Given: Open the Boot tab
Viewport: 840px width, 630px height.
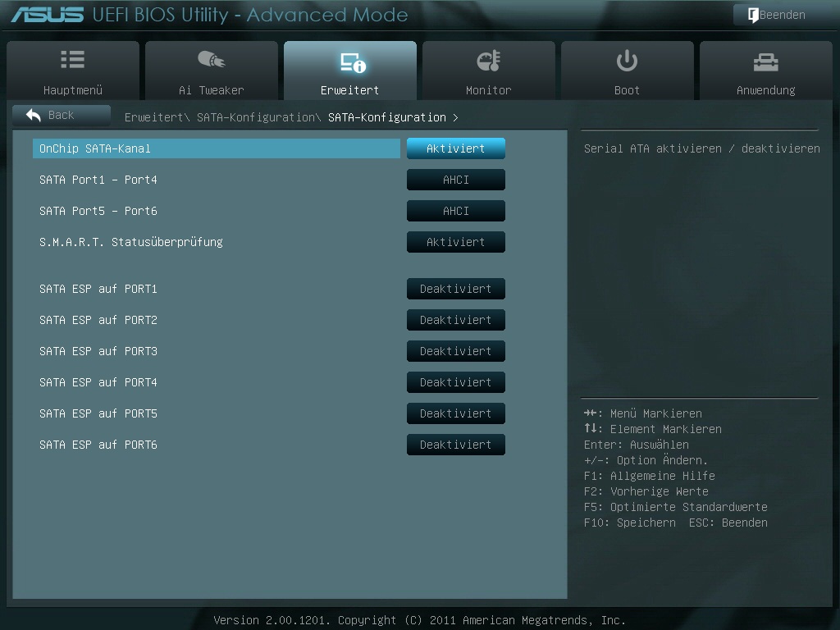Looking at the screenshot, I should tap(628, 71).
